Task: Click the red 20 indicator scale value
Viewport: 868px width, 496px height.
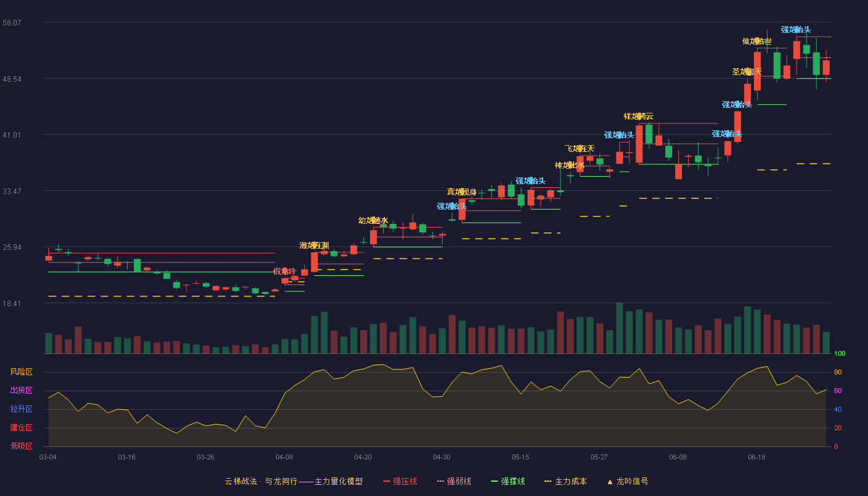Action: tap(838, 428)
